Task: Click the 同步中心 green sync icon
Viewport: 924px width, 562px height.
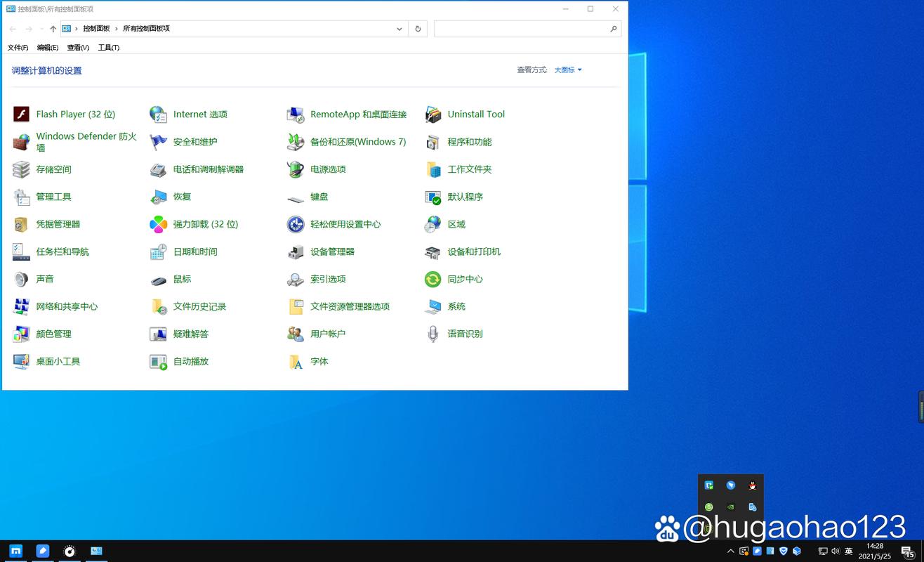Action: [433, 280]
